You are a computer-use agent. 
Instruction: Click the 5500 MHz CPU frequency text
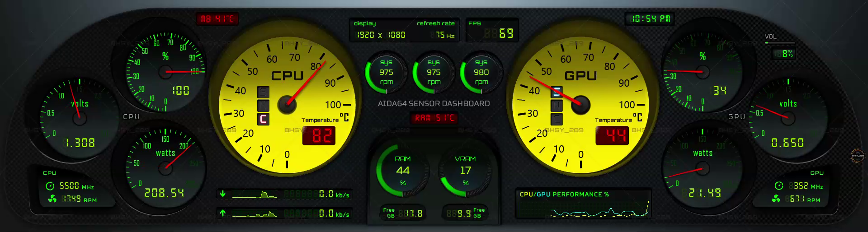click(76, 186)
